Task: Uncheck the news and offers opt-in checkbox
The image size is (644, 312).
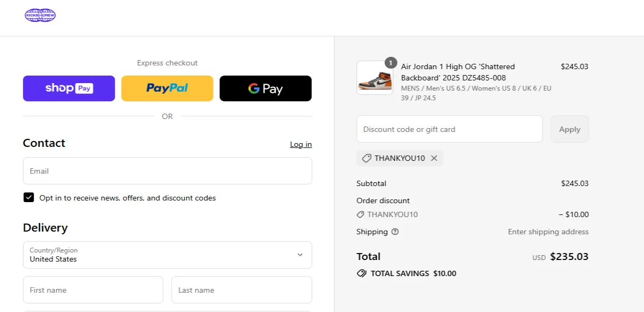Action: [29, 197]
